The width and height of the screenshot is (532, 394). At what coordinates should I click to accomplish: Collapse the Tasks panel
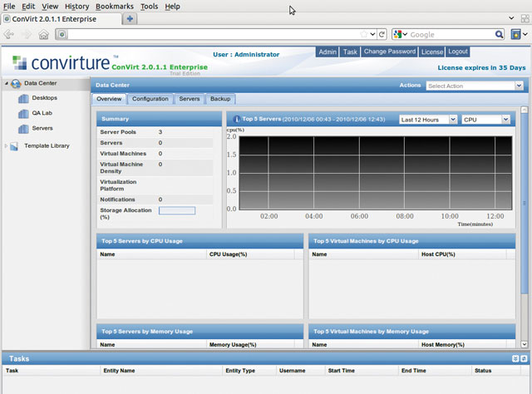click(x=515, y=359)
